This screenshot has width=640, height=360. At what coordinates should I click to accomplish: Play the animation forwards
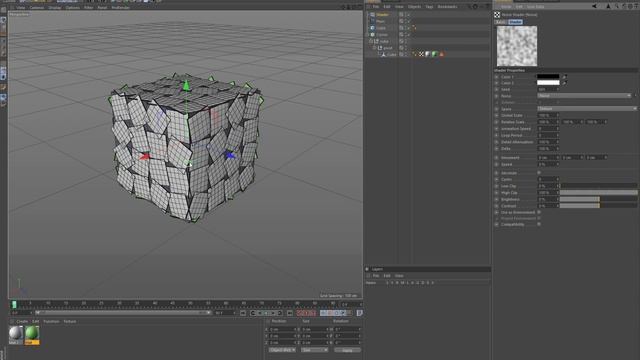pos(267,313)
